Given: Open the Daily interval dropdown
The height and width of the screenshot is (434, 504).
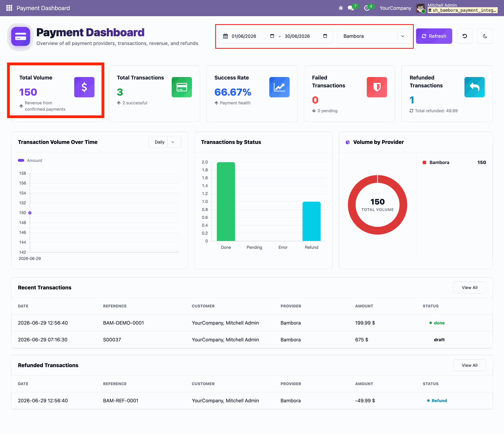Looking at the screenshot, I should click(x=165, y=142).
